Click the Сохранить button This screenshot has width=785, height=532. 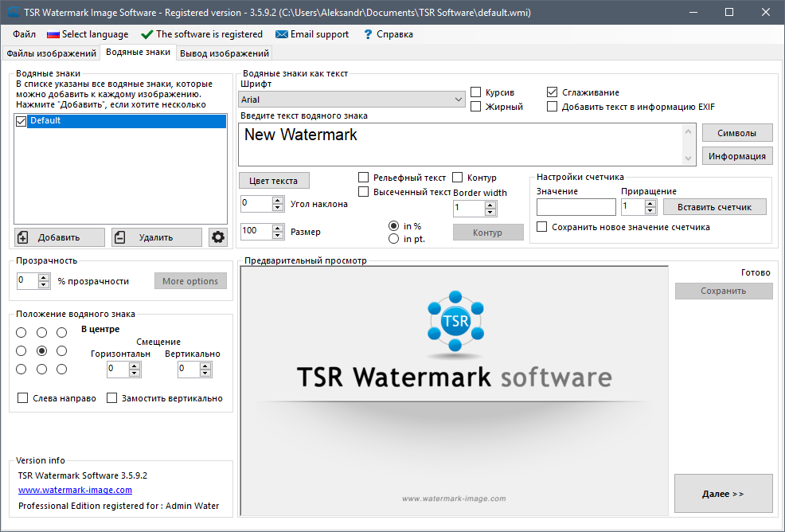tap(724, 291)
